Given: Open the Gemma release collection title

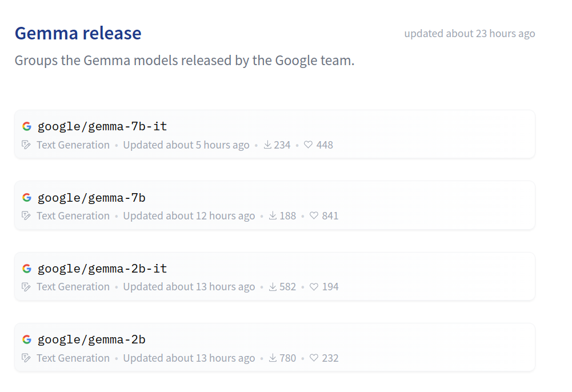Looking at the screenshot, I should click(78, 33).
